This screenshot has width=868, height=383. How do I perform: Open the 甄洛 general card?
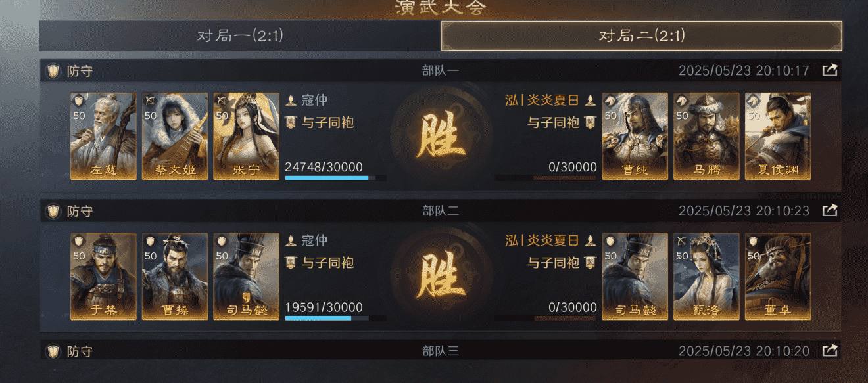click(x=706, y=277)
